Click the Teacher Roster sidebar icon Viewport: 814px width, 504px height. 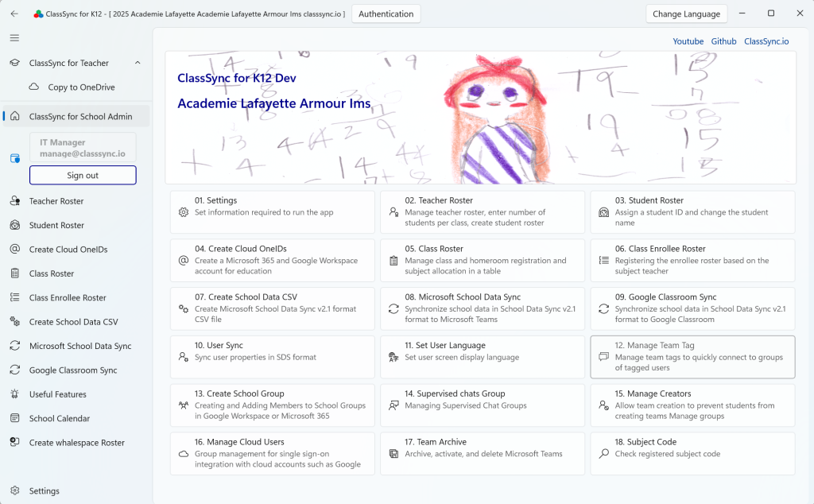point(15,201)
